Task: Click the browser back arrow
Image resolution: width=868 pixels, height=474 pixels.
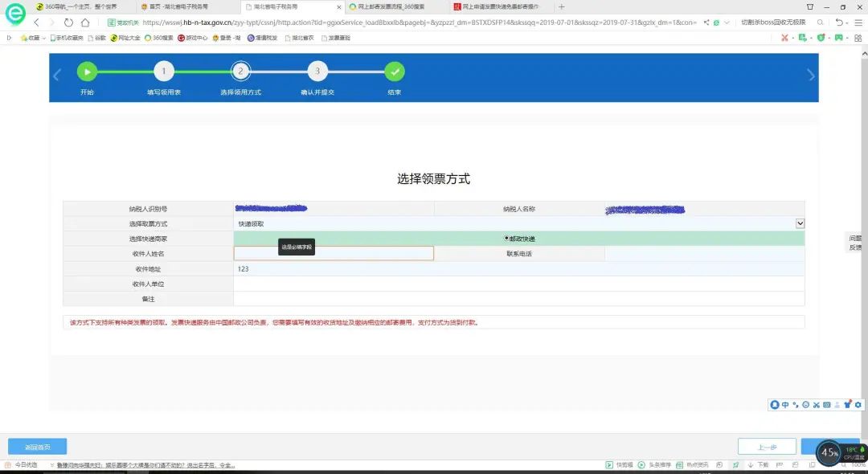Action: point(36,22)
